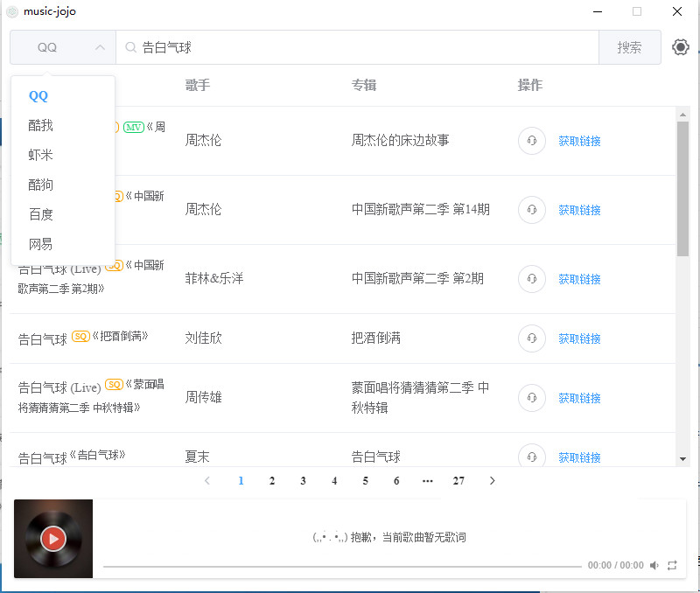
Task: Open the app settings gear icon
Action: point(680,46)
